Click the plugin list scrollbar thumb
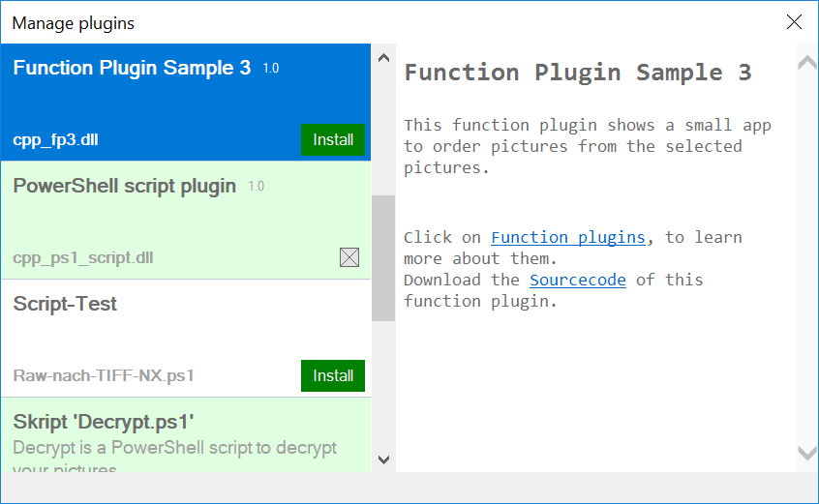The height and width of the screenshot is (504, 819). point(383,257)
